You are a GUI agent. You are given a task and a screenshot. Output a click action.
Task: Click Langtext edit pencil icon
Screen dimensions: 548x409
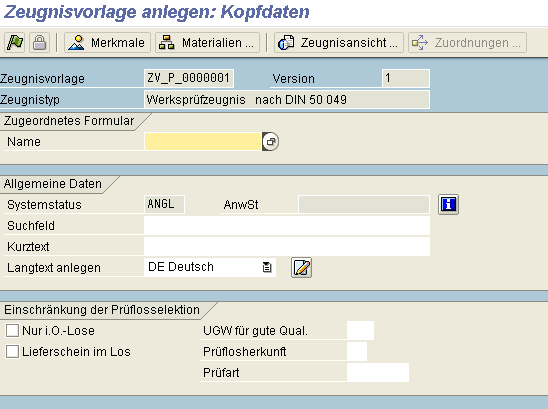pos(301,268)
